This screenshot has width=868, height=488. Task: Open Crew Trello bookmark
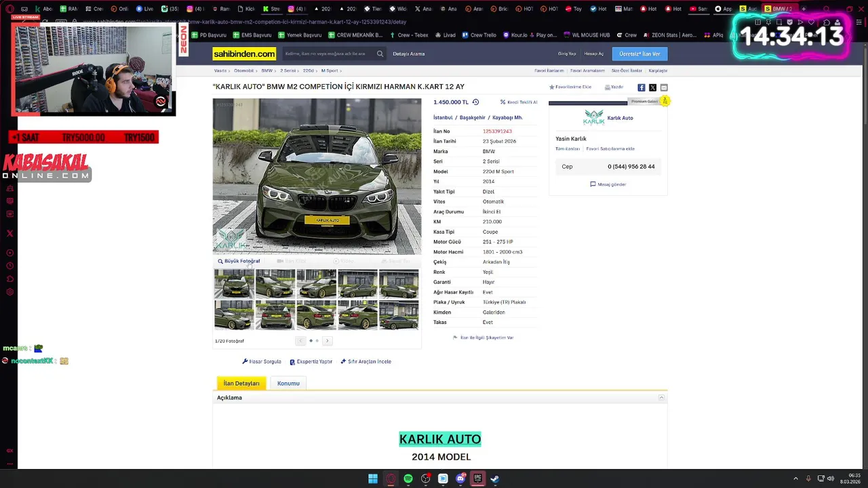click(x=479, y=35)
